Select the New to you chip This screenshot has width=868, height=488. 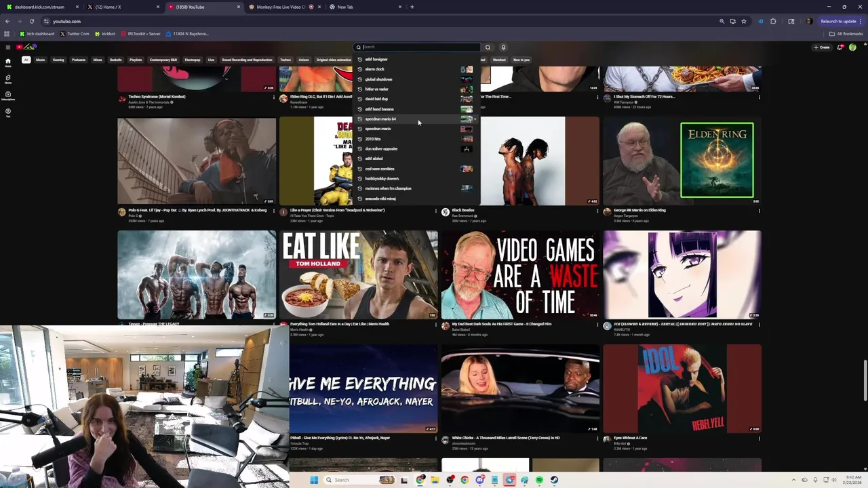(x=521, y=60)
